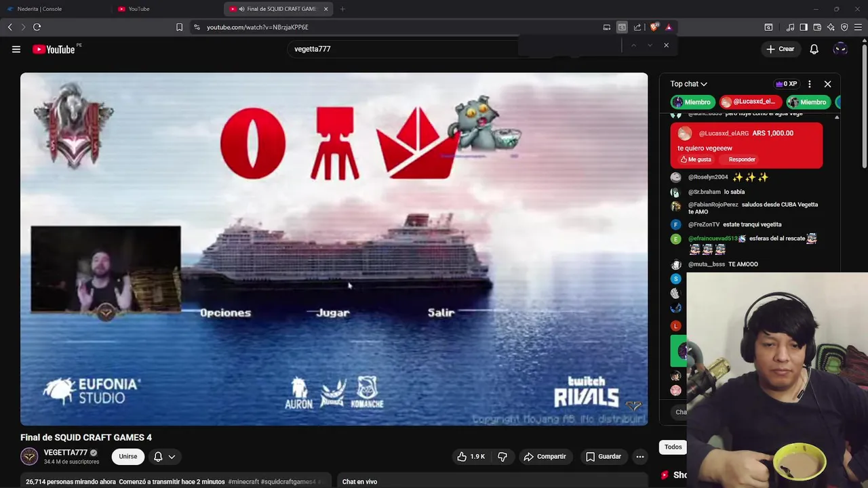Select the @Lucasxd_el... red ticker chip
The image size is (868, 488).
click(x=749, y=102)
